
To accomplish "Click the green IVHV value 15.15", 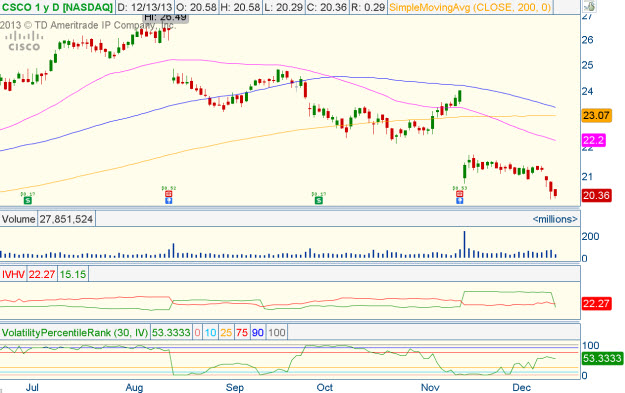I will pos(73,274).
